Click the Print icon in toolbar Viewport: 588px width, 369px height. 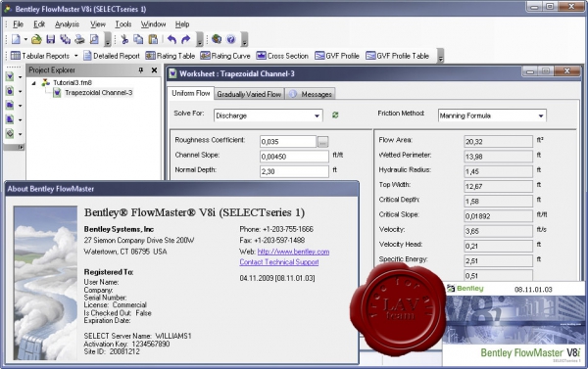point(79,39)
